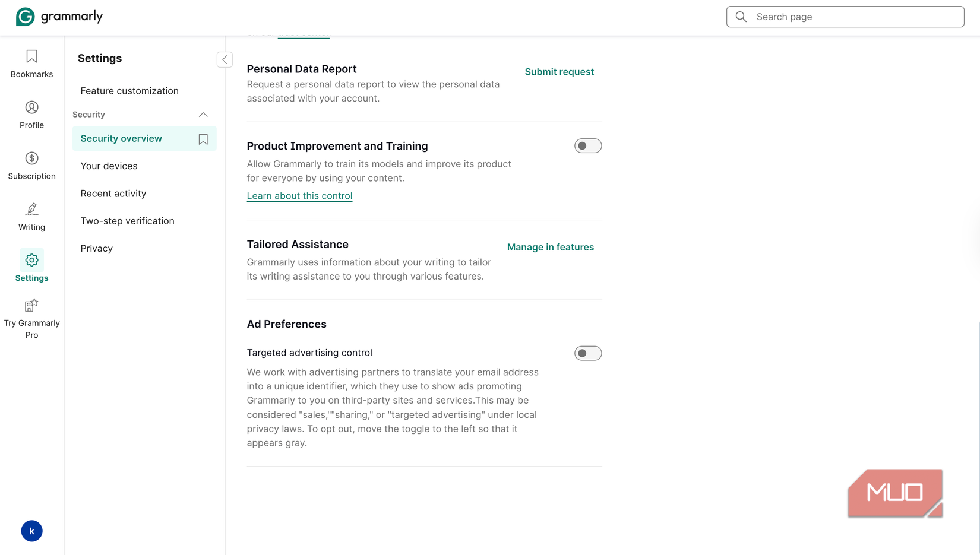Open the Privacy settings page
Image resolution: width=980 pixels, height=555 pixels.
pyautogui.click(x=96, y=248)
